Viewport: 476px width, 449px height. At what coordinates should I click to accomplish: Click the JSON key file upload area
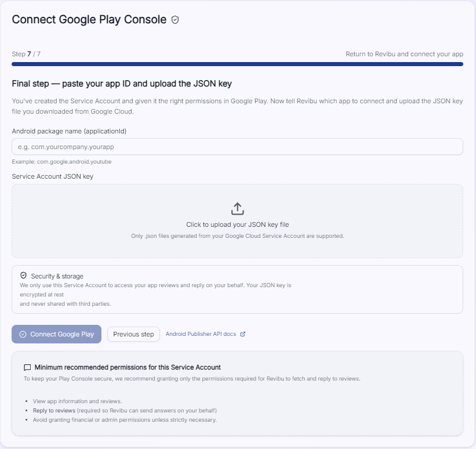[238, 221]
